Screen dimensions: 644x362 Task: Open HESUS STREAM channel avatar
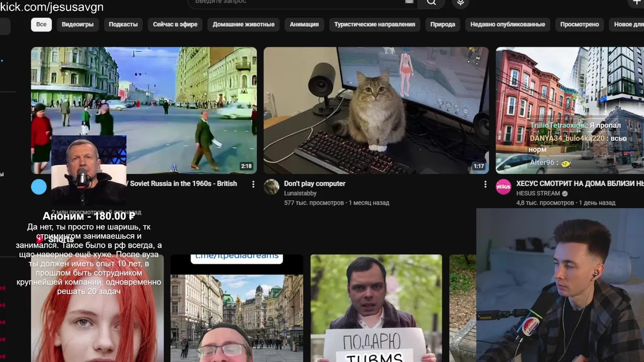click(504, 187)
